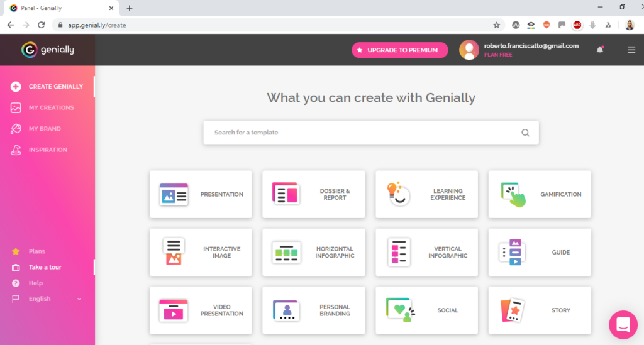Close the Panel - Genial.ly tab
The width and height of the screenshot is (644, 345).
tap(111, 8)
